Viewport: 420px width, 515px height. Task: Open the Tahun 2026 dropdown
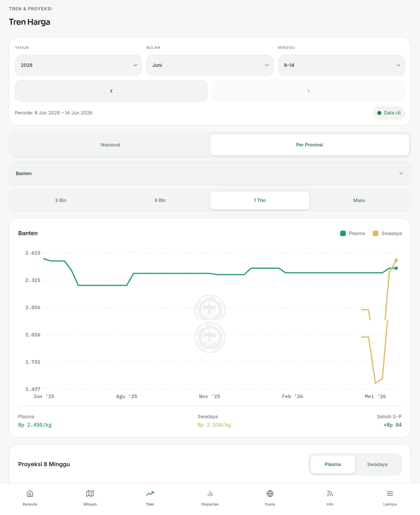[78, 65]
